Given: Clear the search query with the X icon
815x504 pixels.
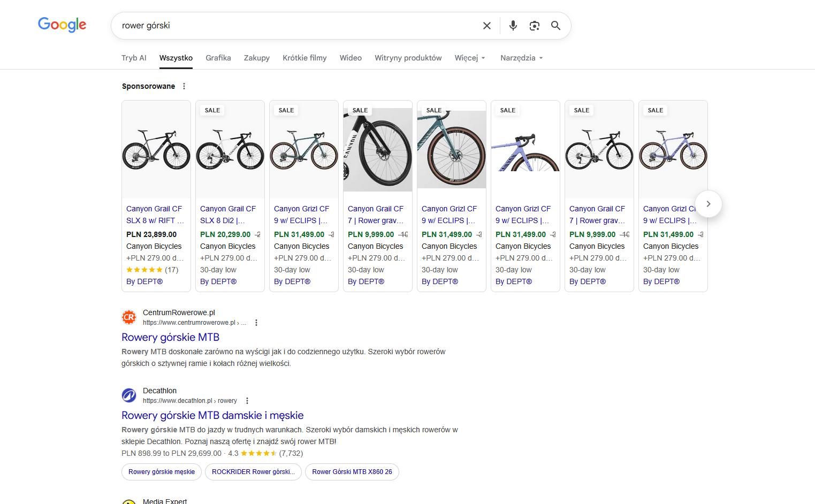Looking at the screenshot, I should pyautogui.click(x=486, y=25).
